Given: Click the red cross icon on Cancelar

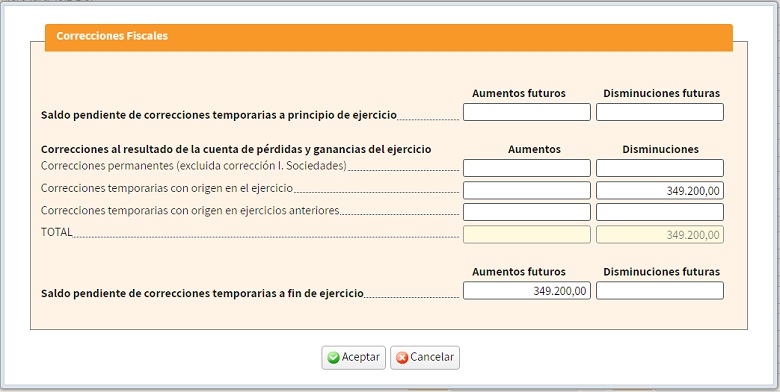Looking at the screenshot, I should pyautogui.click(x=402, y=358).
